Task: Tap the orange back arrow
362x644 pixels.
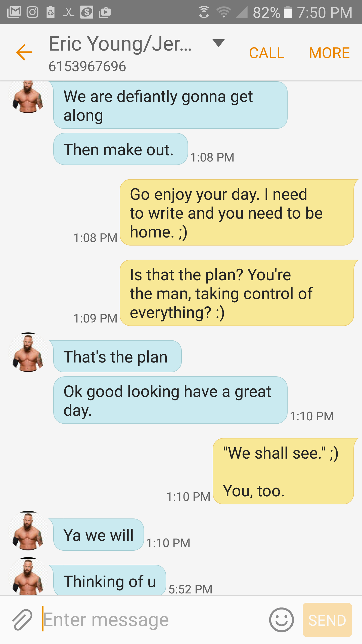Action: coord(24,52)
